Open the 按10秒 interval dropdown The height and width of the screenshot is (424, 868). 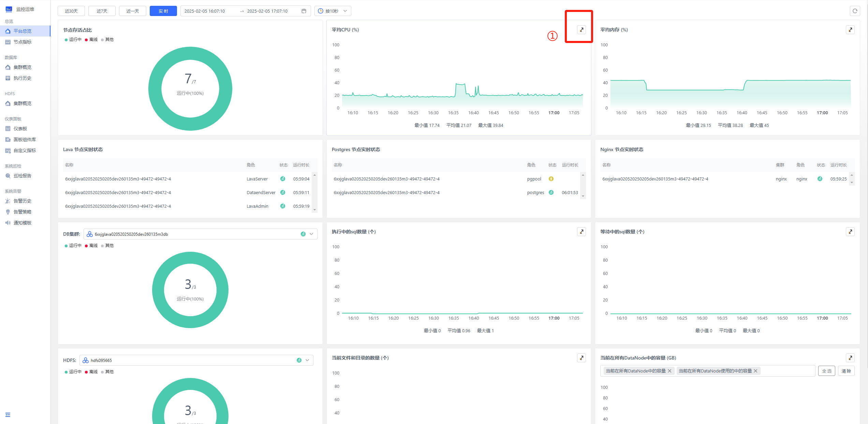pos(333,11)
